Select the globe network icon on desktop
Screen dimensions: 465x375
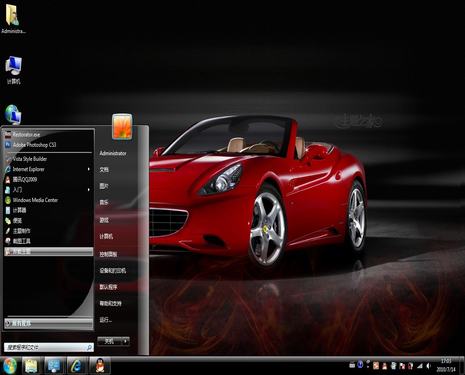13,115
